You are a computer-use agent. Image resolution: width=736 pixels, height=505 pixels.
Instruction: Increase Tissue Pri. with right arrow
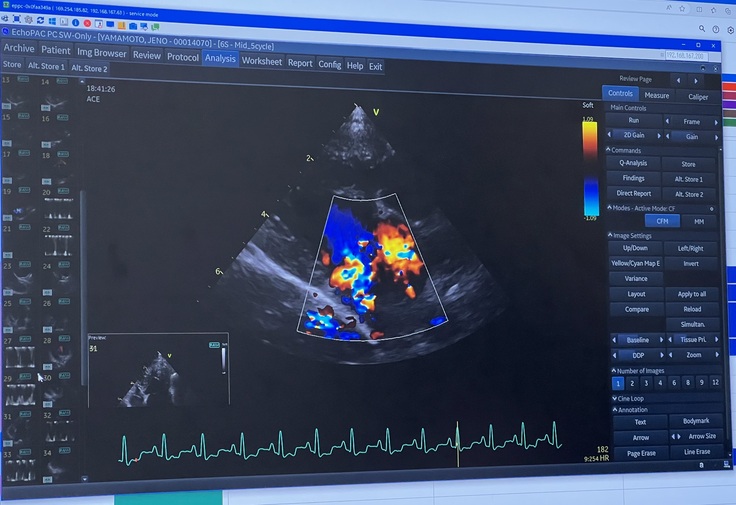coord(718,340)
